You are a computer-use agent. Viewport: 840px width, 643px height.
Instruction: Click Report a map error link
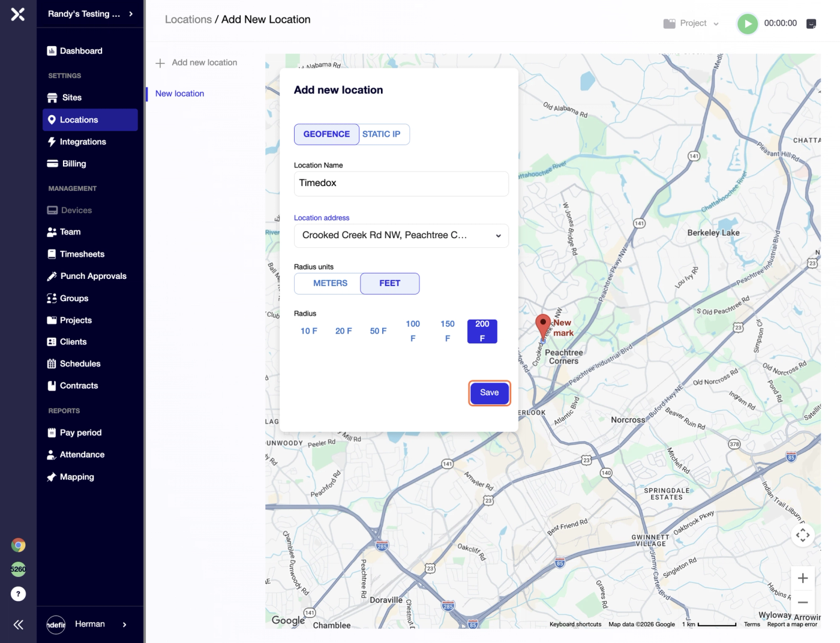792,624
